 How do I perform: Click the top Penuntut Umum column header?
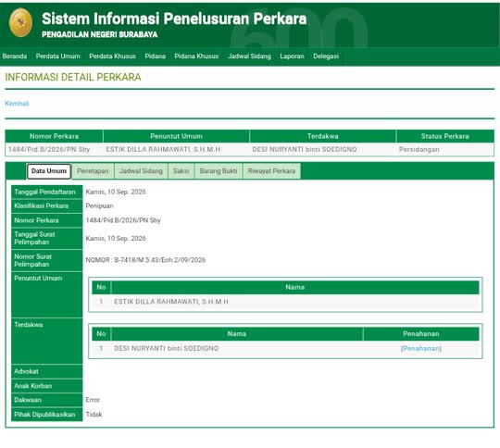click(176, 136)
